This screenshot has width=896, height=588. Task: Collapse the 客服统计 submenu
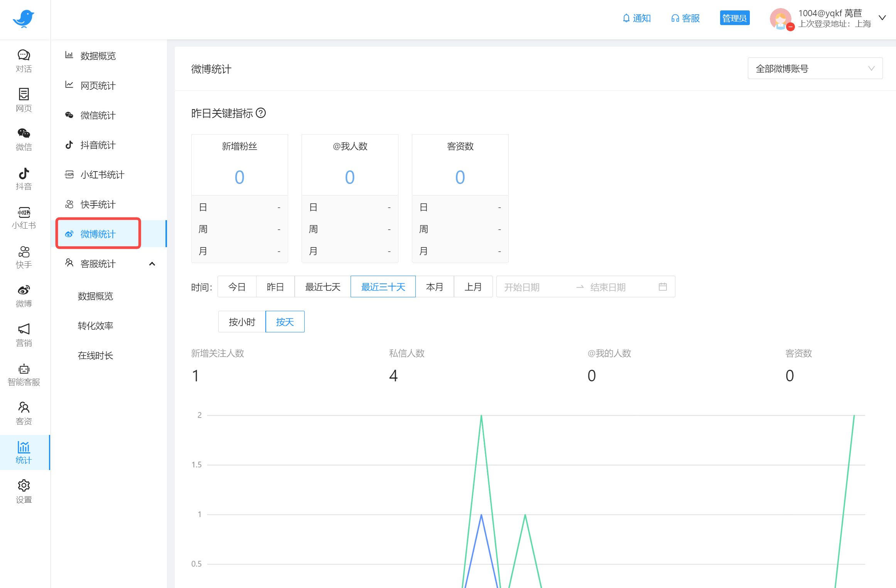pos(152,264)
